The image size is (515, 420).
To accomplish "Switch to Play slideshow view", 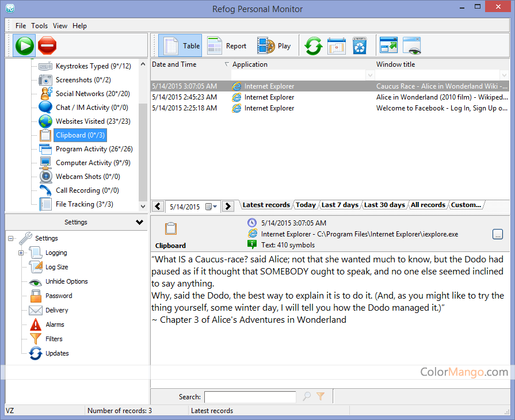I will click(274, 46).
